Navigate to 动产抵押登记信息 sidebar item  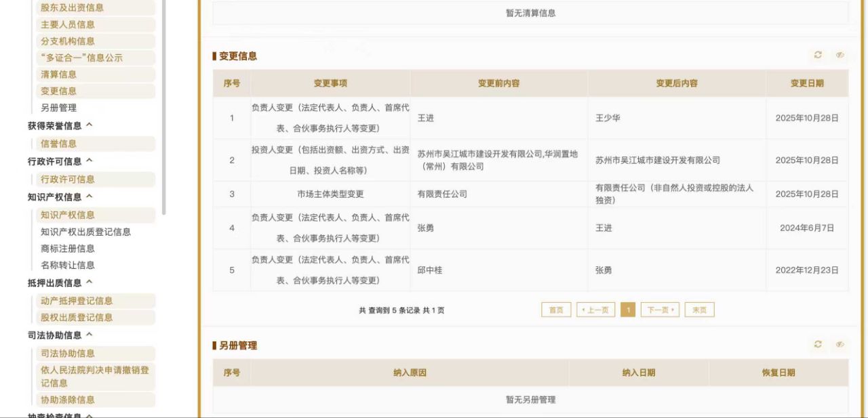pos(77,301)
